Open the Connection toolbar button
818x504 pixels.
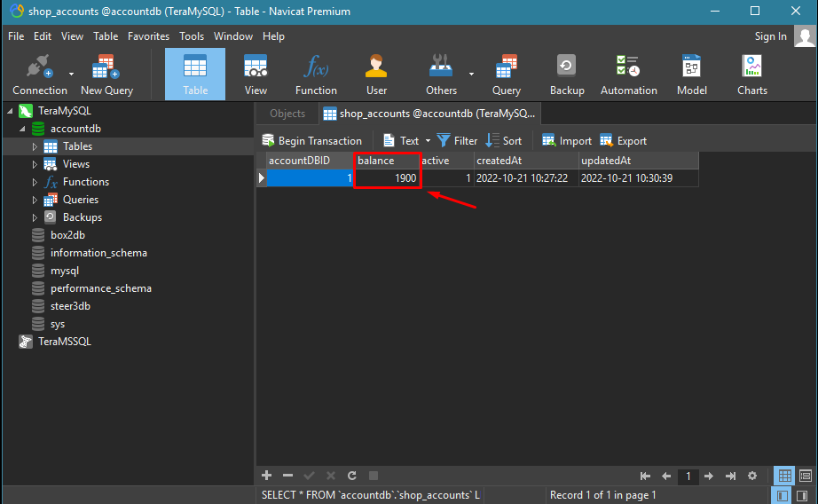(40, 75)
